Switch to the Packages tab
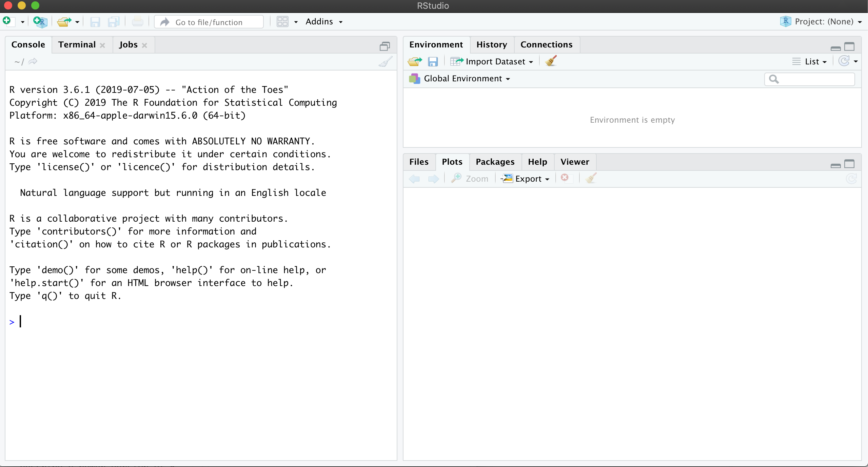 coord(495,162)
